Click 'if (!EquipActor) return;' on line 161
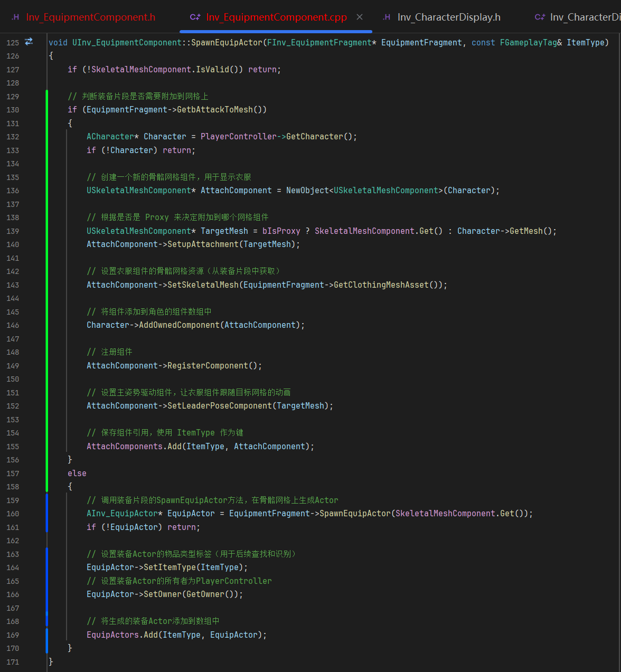Viewport: 621px width, 672px height. pos(144,527)
